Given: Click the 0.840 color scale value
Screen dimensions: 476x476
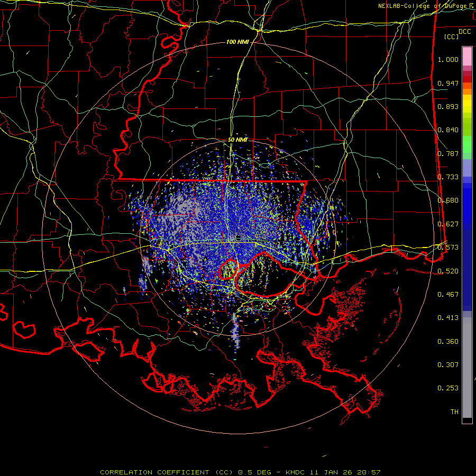Looking at the screenshot, I should [448, 130].
